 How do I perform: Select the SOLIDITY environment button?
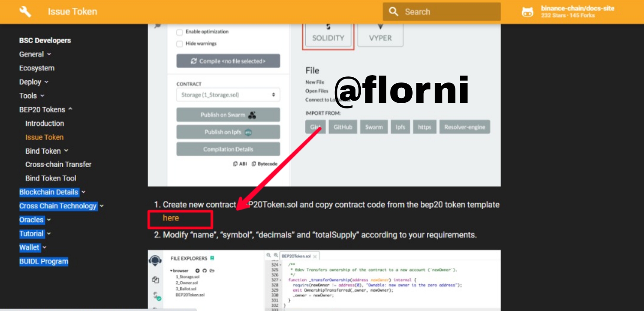328,35
